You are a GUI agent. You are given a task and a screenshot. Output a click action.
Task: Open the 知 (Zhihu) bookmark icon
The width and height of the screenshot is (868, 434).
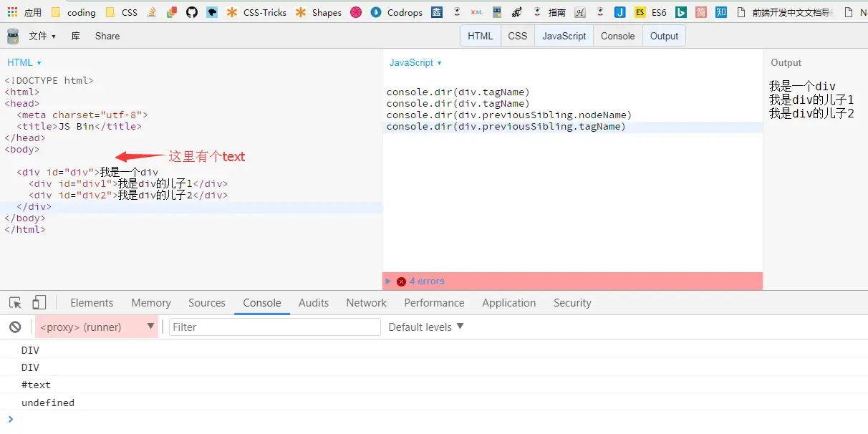[721, 12]
